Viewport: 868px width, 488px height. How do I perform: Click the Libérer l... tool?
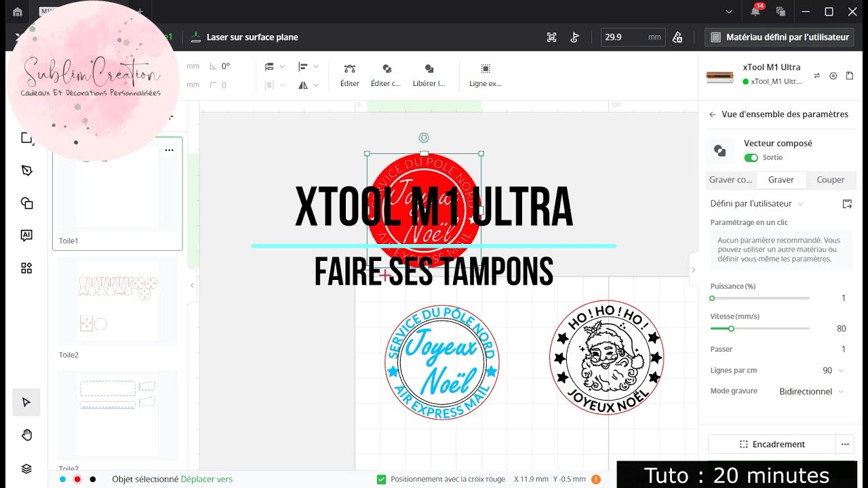click(429, 75)
